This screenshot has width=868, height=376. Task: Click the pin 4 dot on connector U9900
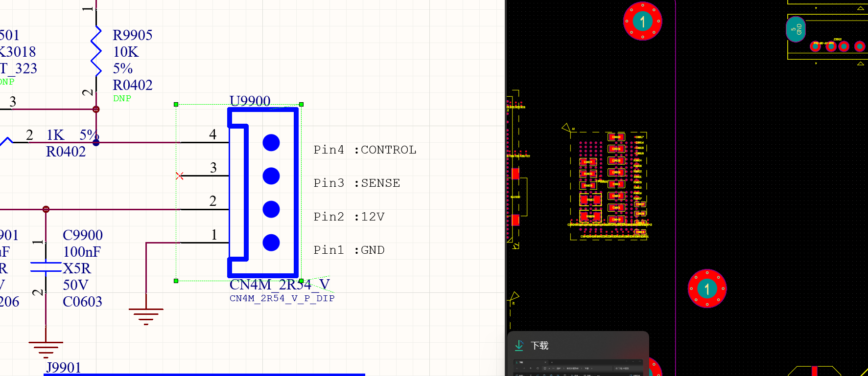click(x=271, y=142)
